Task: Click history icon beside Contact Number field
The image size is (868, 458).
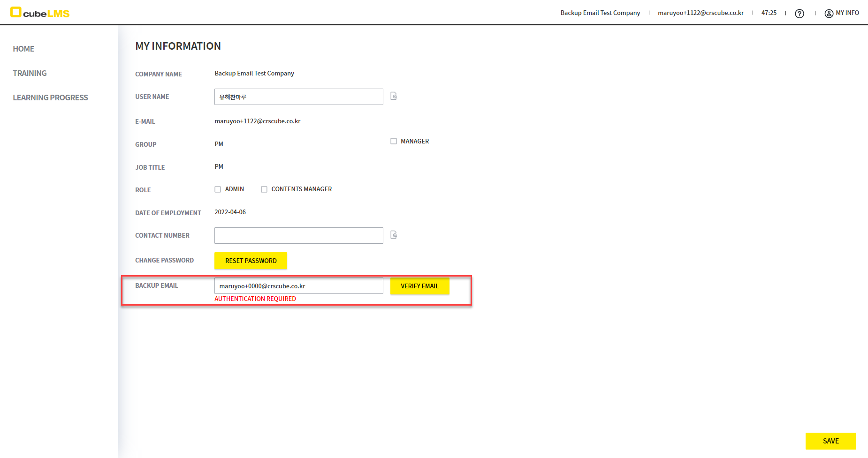Action: pos(394,235)
